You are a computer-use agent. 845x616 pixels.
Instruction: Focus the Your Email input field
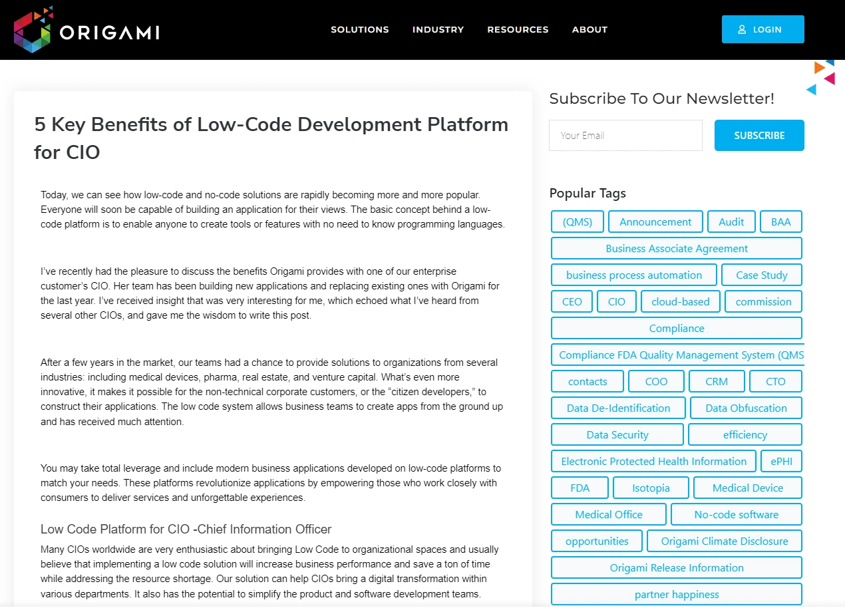[x=625, y=135]
